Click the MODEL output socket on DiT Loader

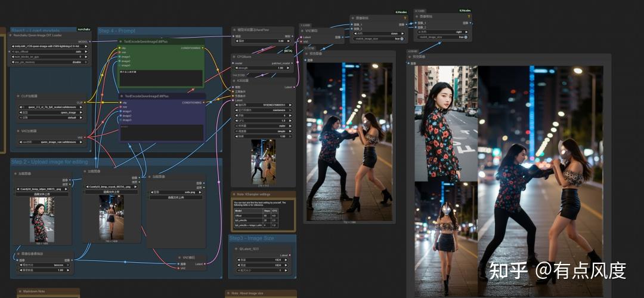[90, 42]
